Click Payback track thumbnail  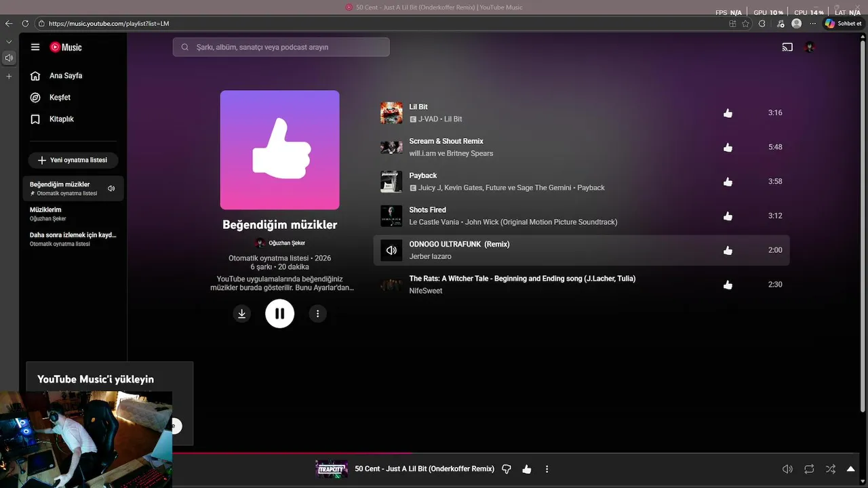(x=391, y=182)
